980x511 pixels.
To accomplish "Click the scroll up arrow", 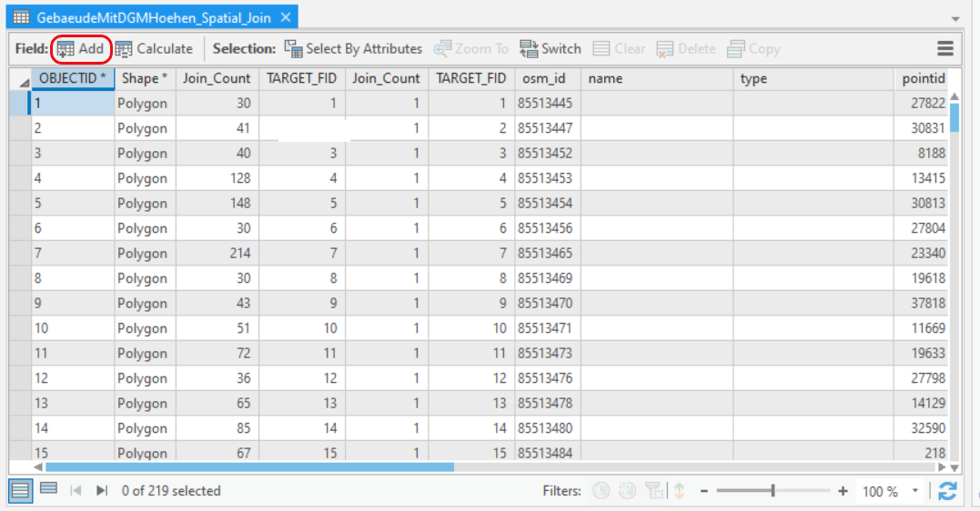I will coord(955,96).
